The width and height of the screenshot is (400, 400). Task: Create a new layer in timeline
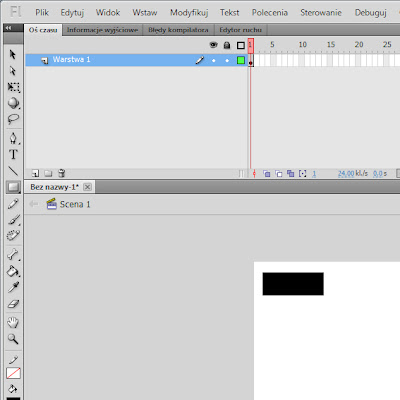(x=35, y=173)
